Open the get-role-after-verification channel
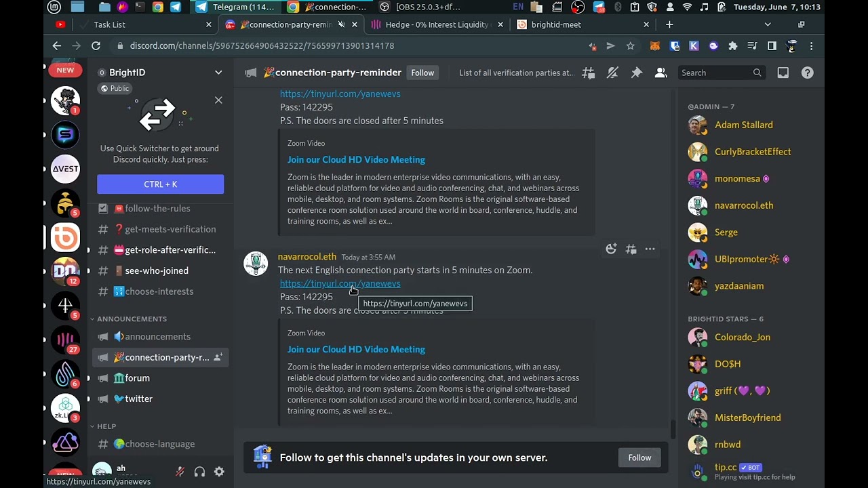This screenshot has width=868, height=488. click(x=161, y=250)
